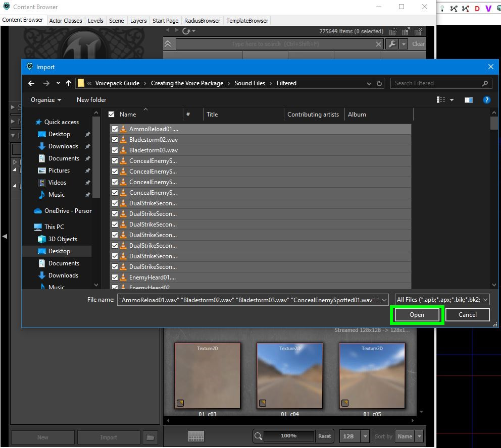Toggle the select-all checkbox beside Name
Viewport: 501px width, 448px height.
[112, 115]
